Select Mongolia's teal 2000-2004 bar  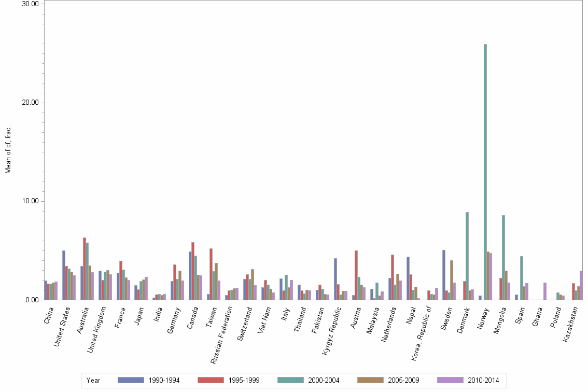[x=502, y=257]
